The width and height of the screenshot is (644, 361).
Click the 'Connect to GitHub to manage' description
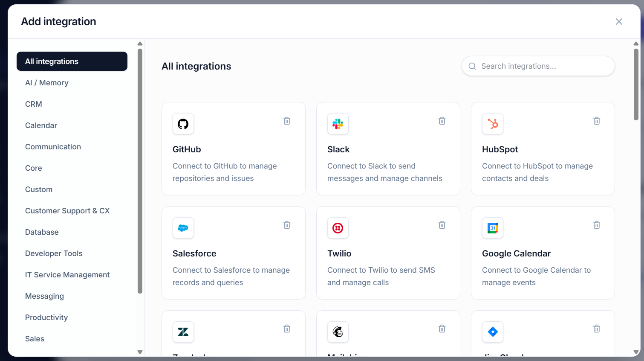point(225,166)
